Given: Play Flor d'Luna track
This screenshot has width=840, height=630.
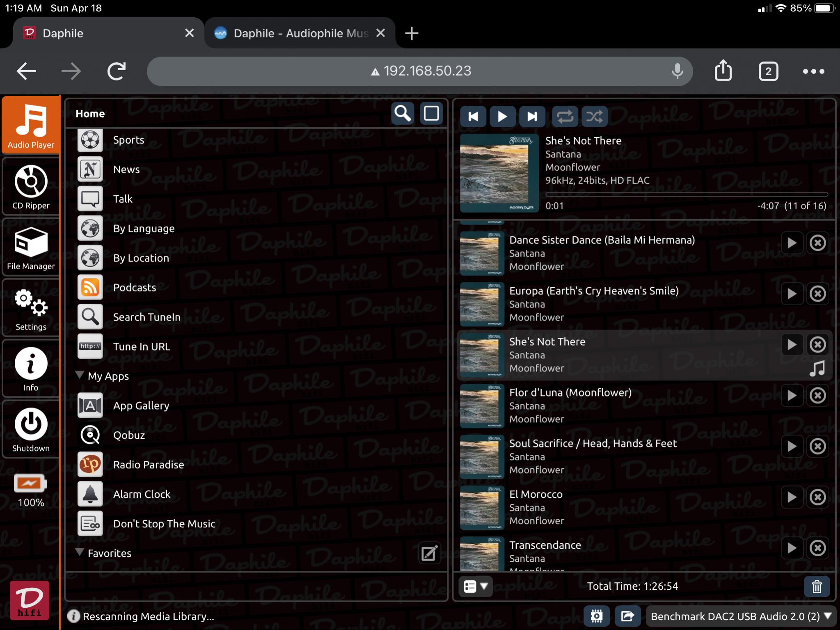Looking at the screenshot, I should click(792, 396).
